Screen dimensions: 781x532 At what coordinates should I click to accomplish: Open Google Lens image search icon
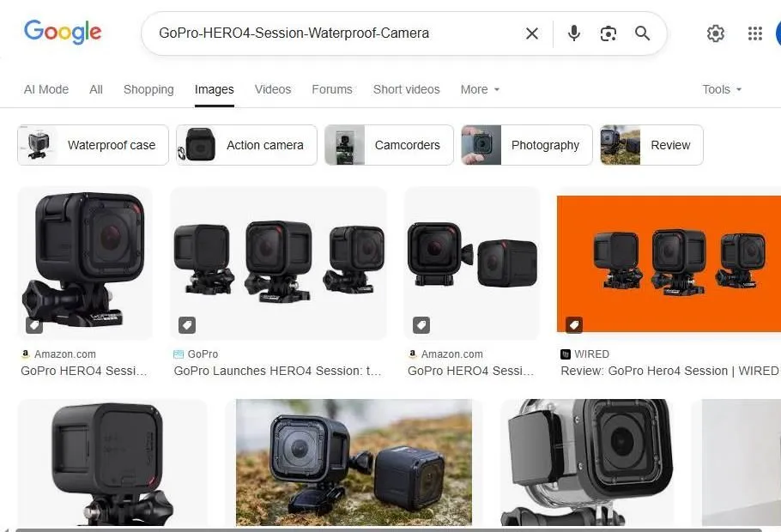pyautogui.click(x=608, y=33)
